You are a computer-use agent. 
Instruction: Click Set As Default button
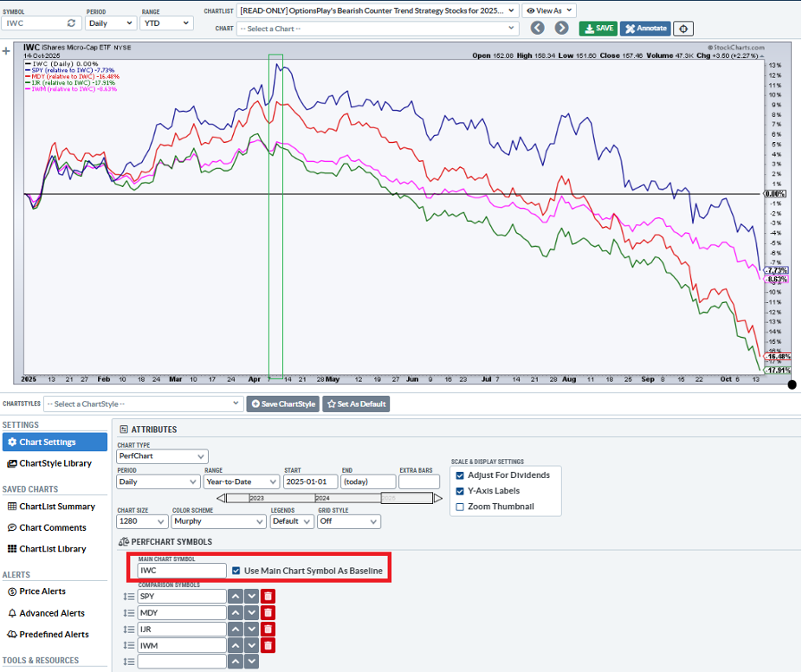click(356, 404)
